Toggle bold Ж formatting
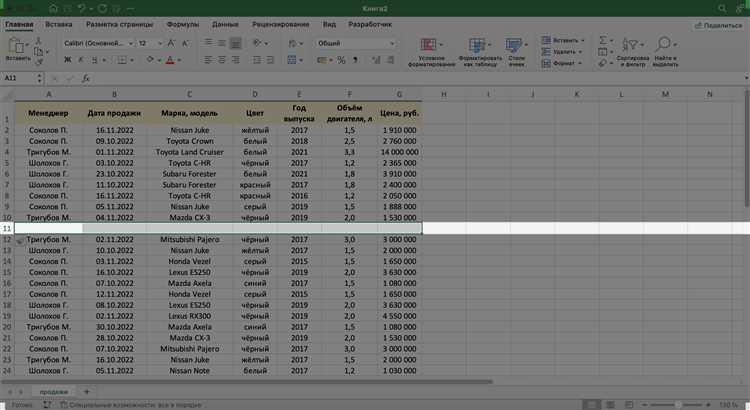 pyautogui.click(x=67, y=60)
